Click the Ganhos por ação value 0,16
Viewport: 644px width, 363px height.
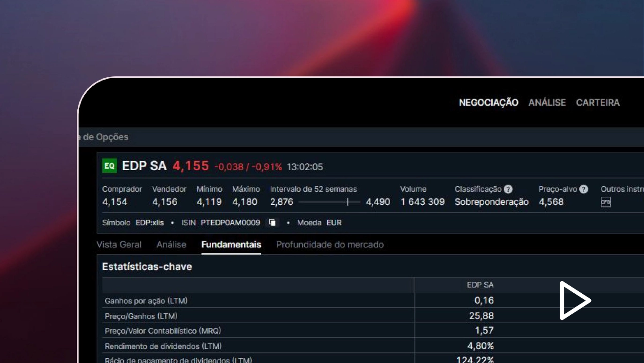pyautogui.click(x=484, y=300)
